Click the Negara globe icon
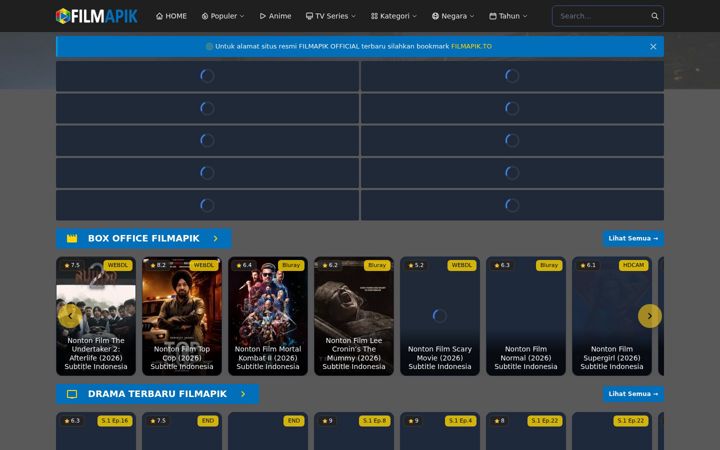Viewport: 720px width, 450px height. (435, 16)
